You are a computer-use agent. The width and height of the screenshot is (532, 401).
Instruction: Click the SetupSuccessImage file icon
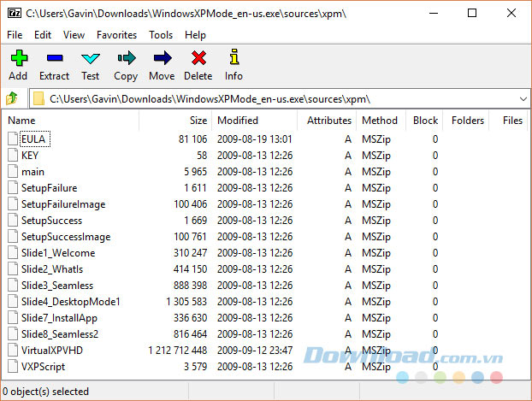tap(13, 237)
